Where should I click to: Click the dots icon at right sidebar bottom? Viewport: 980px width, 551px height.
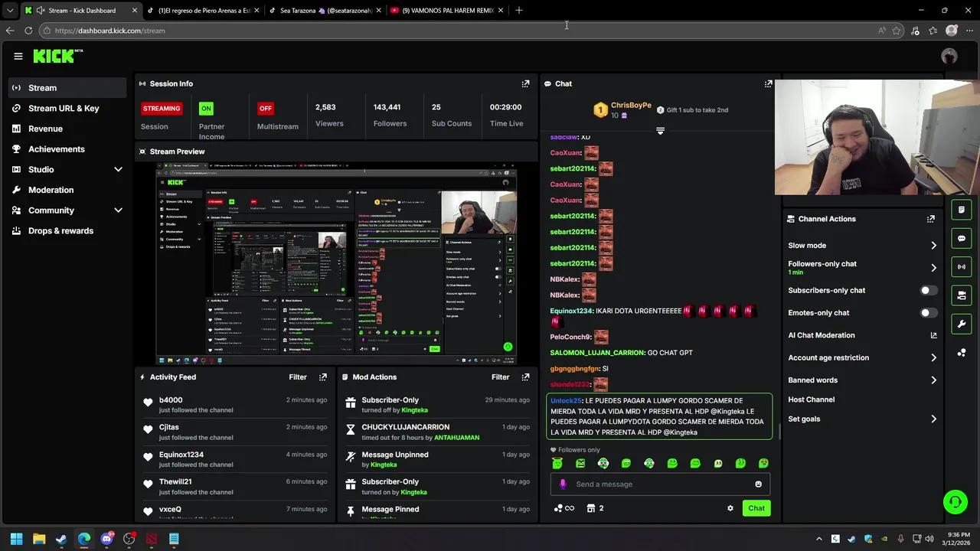pyautogui.click(x=962, y=353)
